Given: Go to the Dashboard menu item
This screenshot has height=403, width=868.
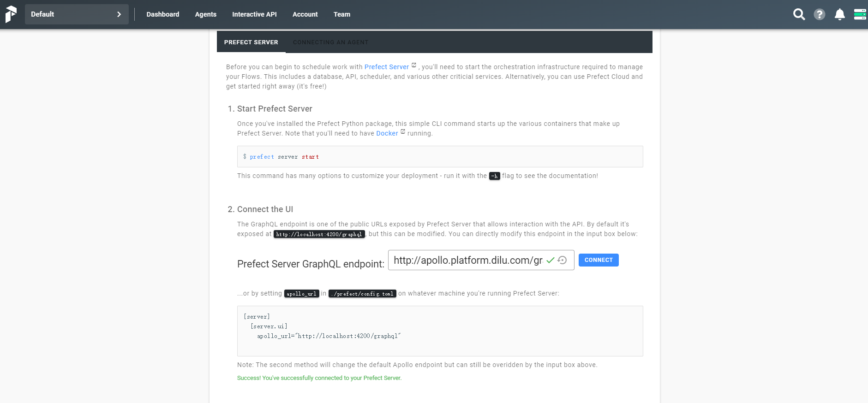Looking at the screenshot, I should (x=163, y=14).
